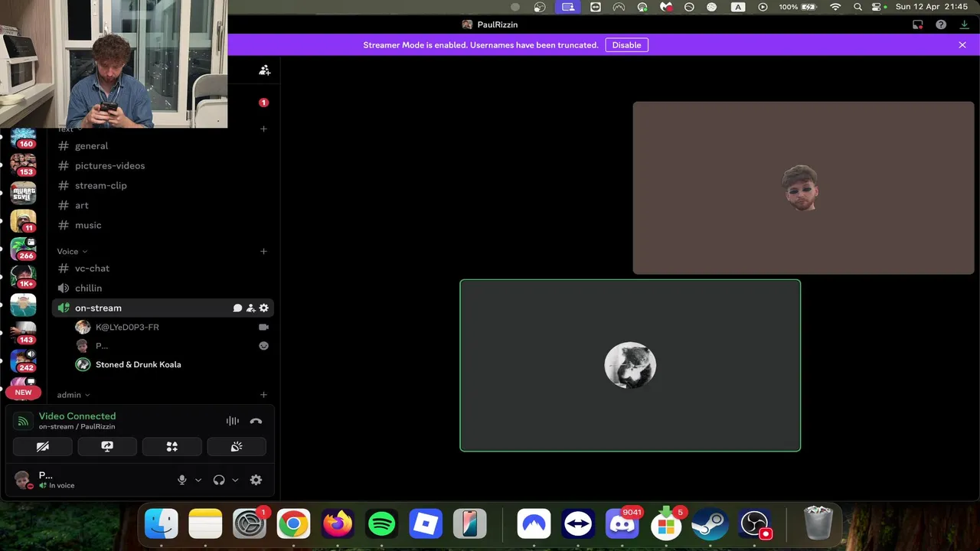Collapse the admin category
980x551 pixels.
coord(73,395)
